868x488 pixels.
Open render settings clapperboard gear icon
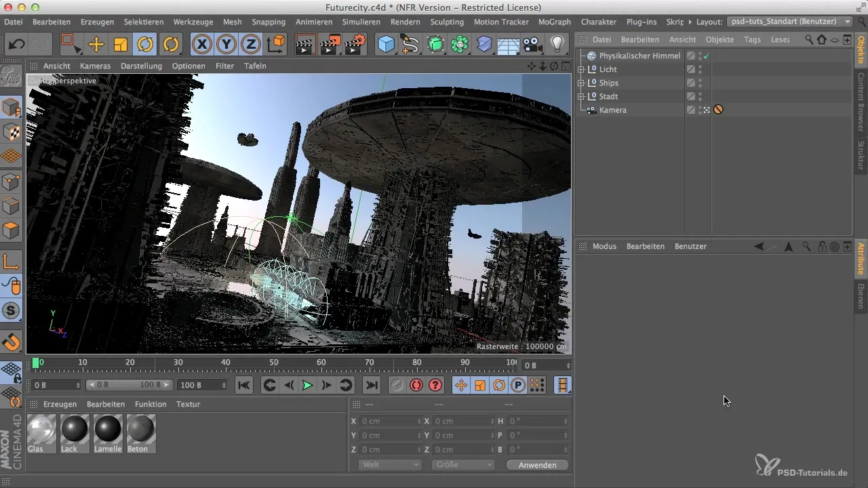355,45
